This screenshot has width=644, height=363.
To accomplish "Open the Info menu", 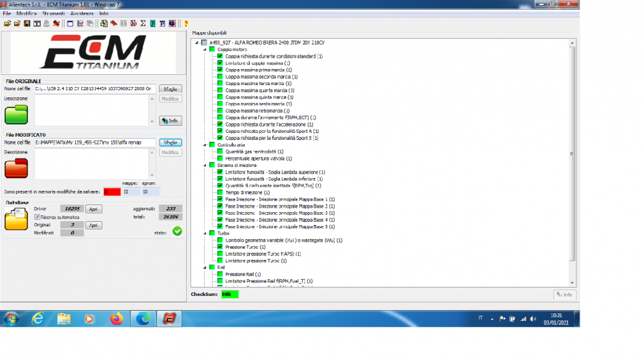I will [x=104, y=14].
